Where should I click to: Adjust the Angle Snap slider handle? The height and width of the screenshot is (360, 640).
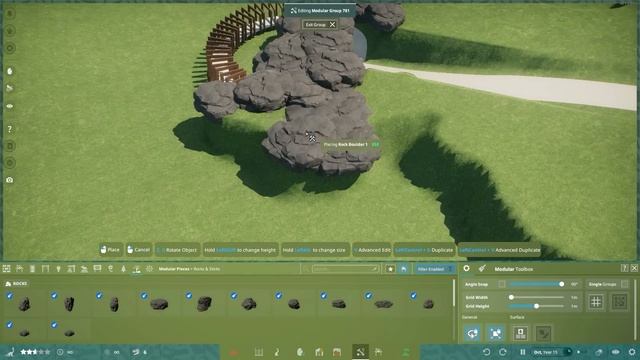click(562, 284)
